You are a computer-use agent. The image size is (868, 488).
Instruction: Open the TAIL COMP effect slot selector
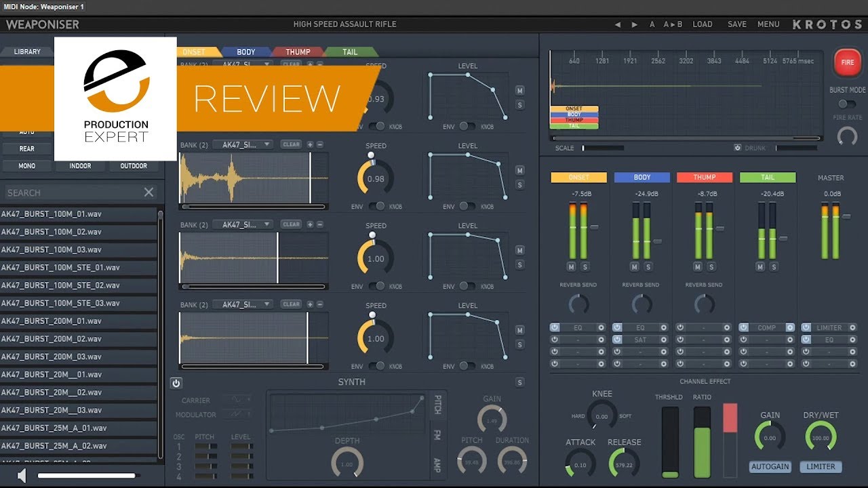coord(767,327)
